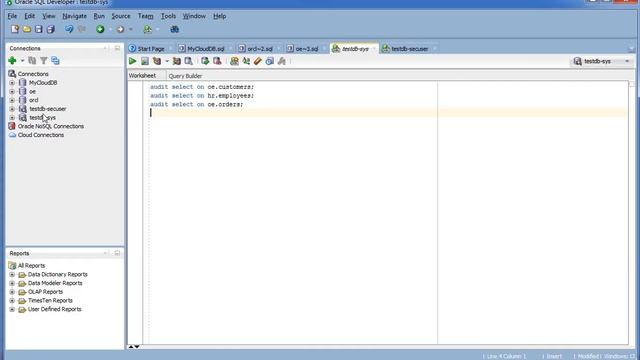Run statement with the green play icon

click(x=133, y=61)
